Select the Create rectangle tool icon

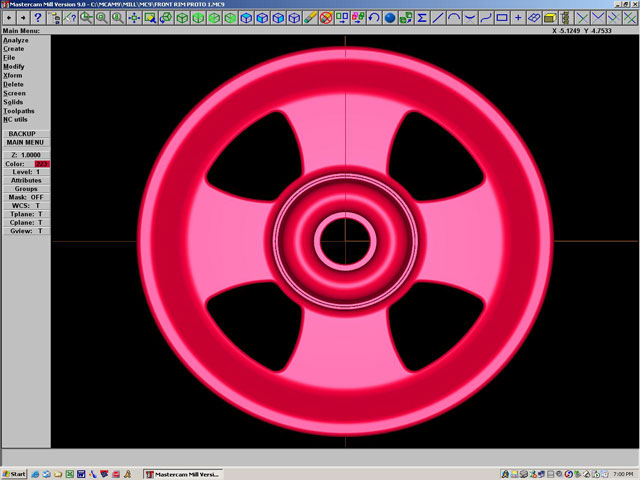click(x=502, y=18)
